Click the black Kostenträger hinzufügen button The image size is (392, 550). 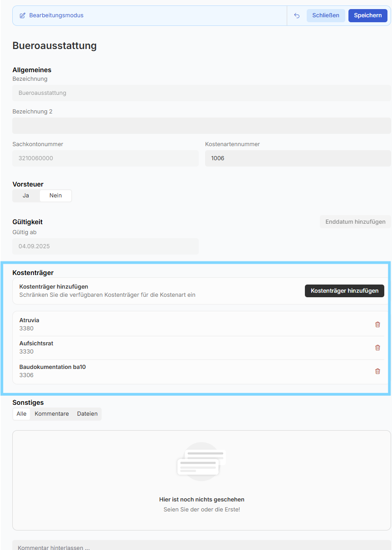click(344, 291)
